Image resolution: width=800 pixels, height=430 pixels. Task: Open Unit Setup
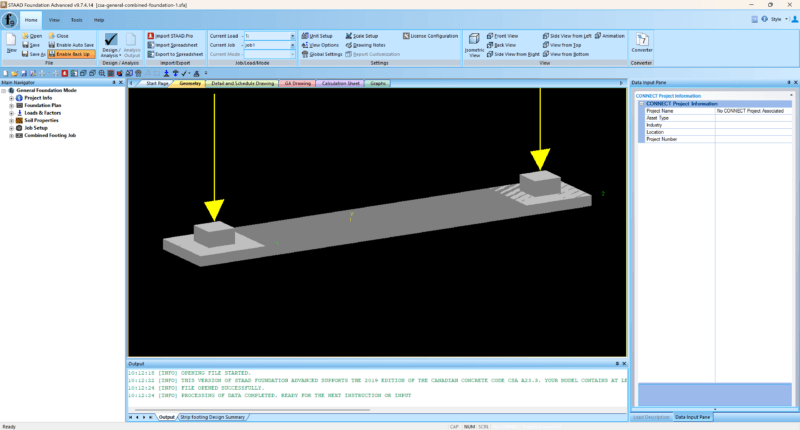point(317,36)
